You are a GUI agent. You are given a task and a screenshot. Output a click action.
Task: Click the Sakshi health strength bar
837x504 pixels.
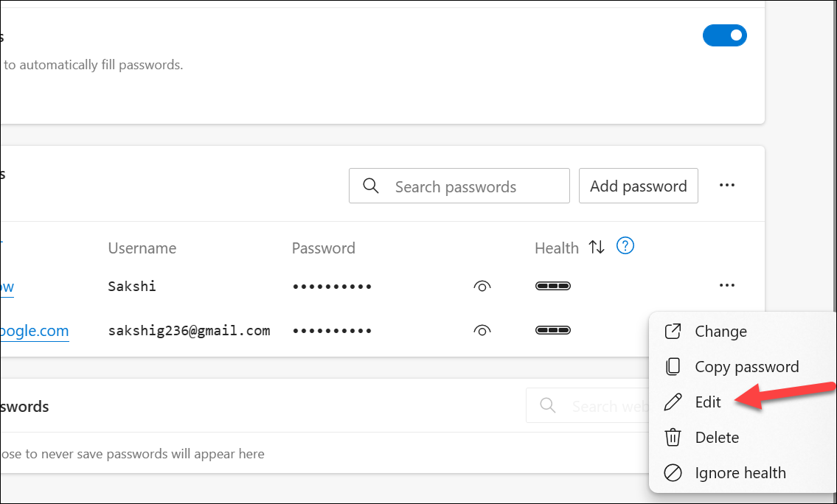552,286
